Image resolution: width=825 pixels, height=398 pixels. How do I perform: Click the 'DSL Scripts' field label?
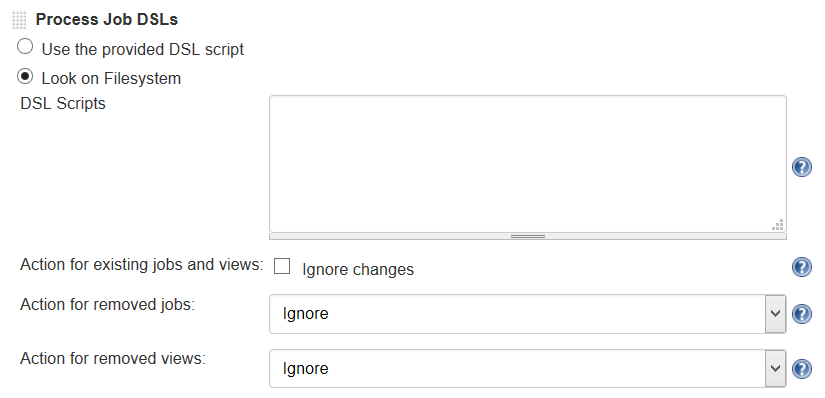coord(63,103)
